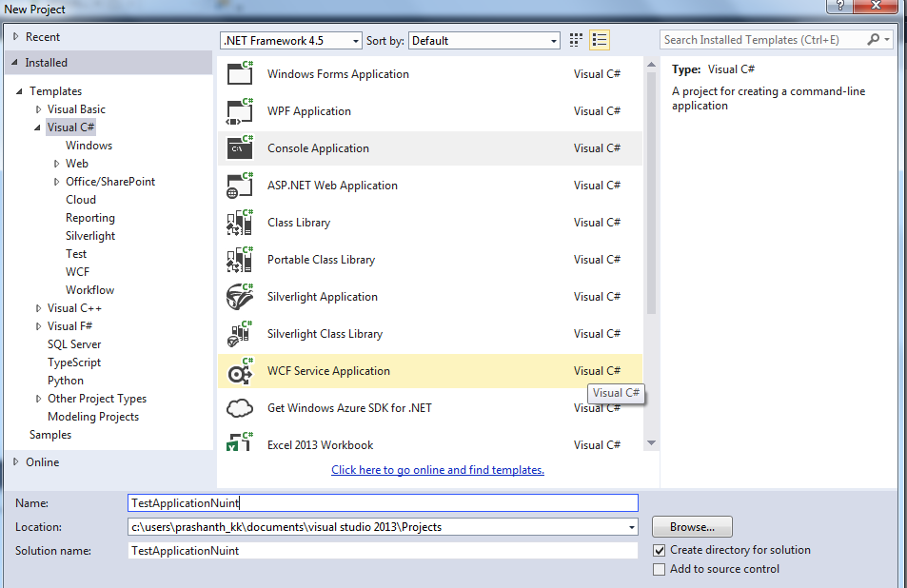Viewport: 907px width, 588px height.
Task: Collapse the Templates tree node
Action: click(x=20, y=91)
